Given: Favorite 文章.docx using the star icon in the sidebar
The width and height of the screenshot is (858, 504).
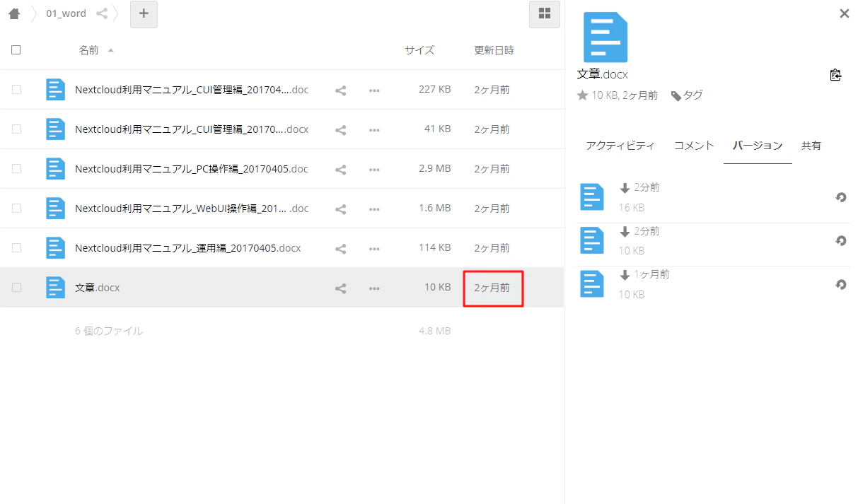Looking at the screenshot, I should pos(583,95).
